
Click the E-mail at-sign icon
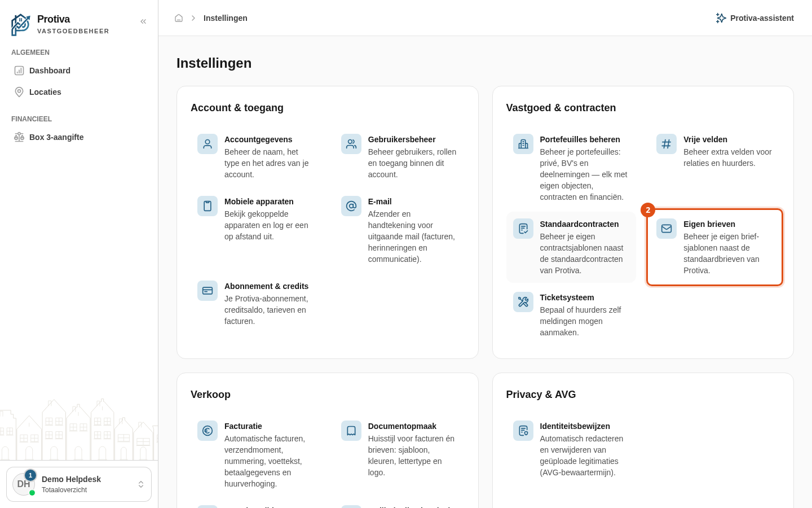click(x=351, y=206)
